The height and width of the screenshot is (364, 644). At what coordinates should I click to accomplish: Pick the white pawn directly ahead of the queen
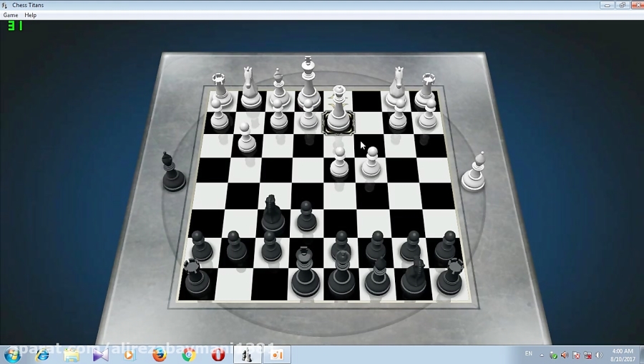(x=339, y=163)
